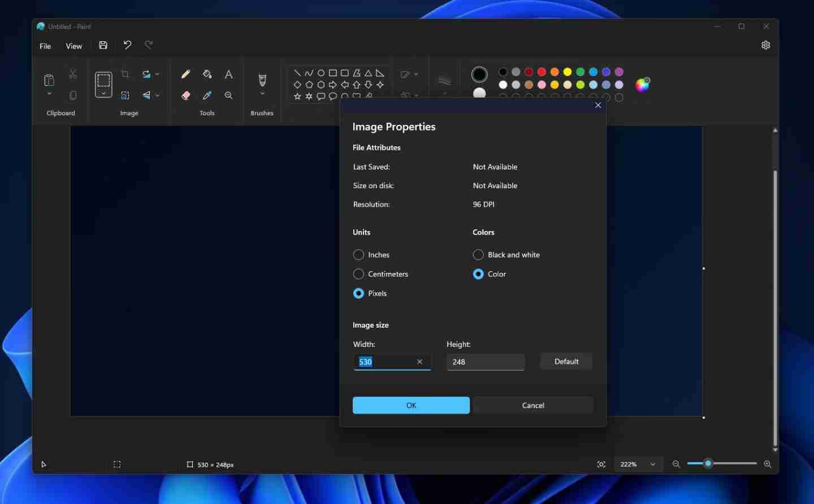814x504 pixels.
Task: Open Paint settings via the gear icon
Action: click(x=766, y=45)
